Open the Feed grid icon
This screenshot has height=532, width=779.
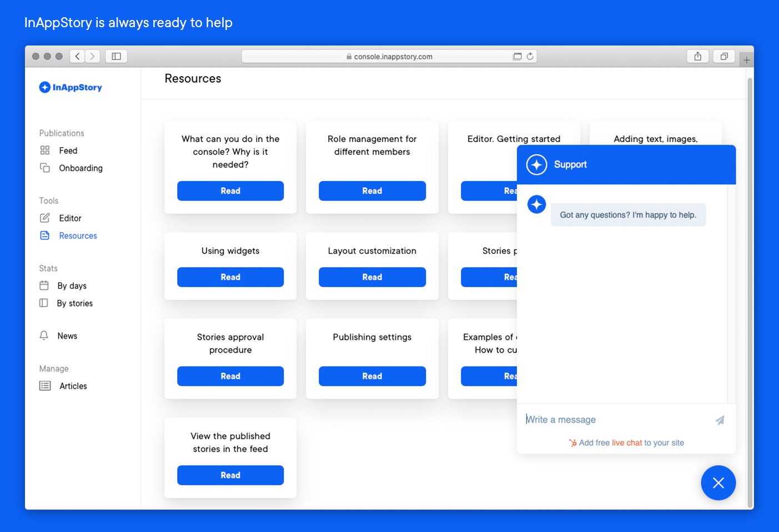pyautogui.click(x=45, y=150)
